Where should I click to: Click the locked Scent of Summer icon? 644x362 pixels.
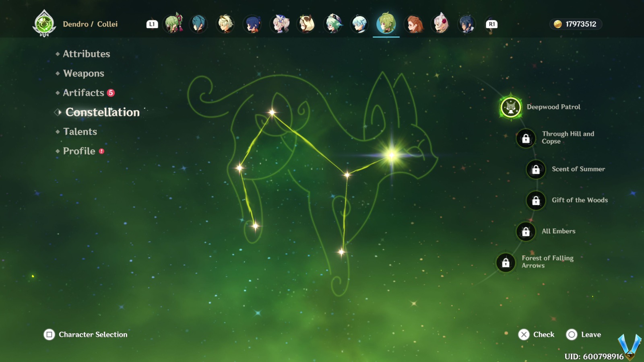pos(536,169)
